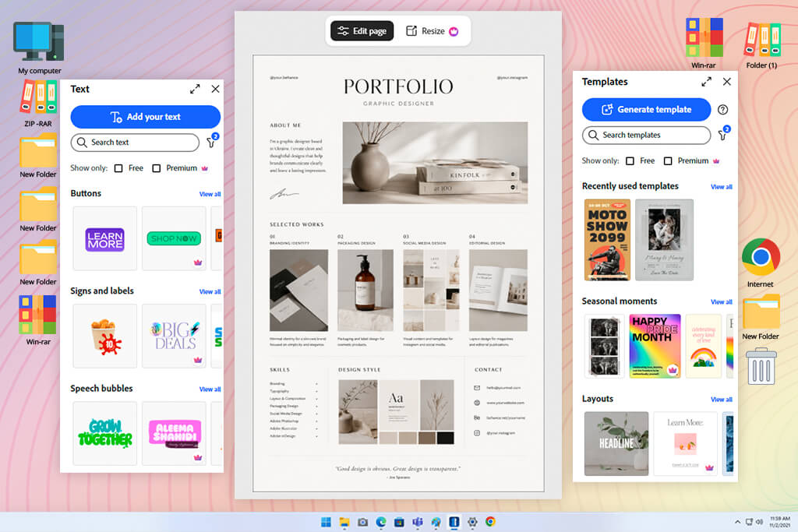The height and width of the screenshot is (532, 798).
Task: Click the volume icon in system tray
Action: click(759, 522)
